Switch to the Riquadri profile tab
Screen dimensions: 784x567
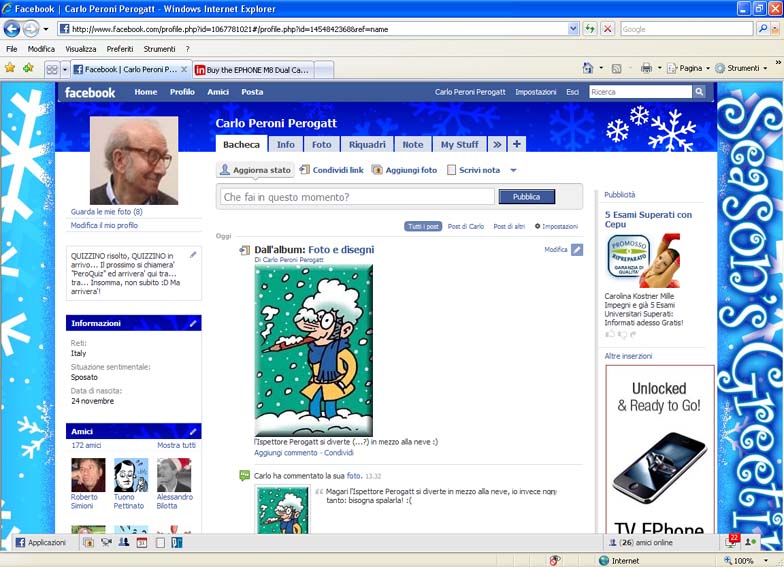tap(367, 144)
